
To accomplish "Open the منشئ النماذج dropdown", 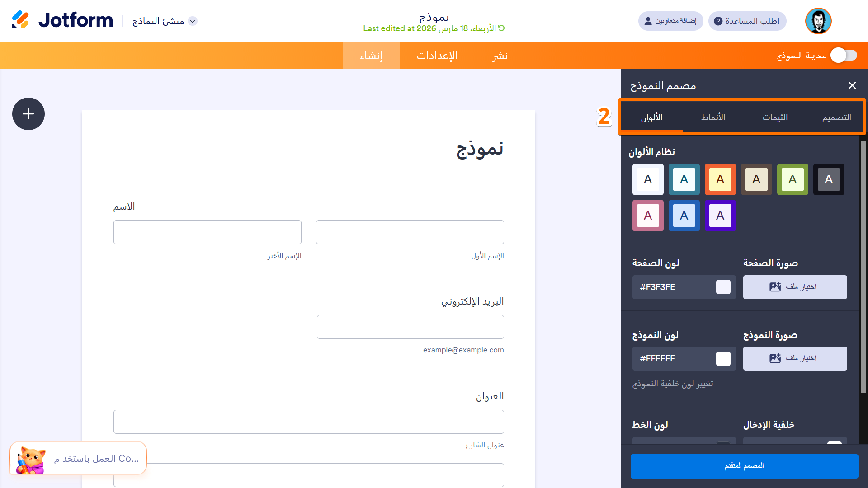I will (x=164, y=21).
